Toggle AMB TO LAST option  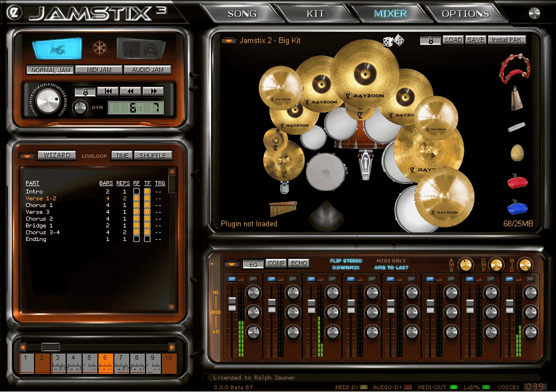pyautogui.click(x=391, y=268)
